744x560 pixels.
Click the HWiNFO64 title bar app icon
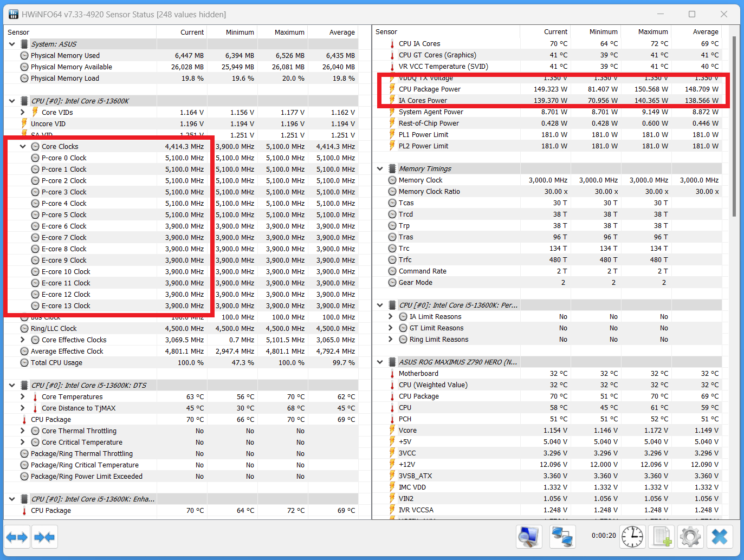click(14, 14)
